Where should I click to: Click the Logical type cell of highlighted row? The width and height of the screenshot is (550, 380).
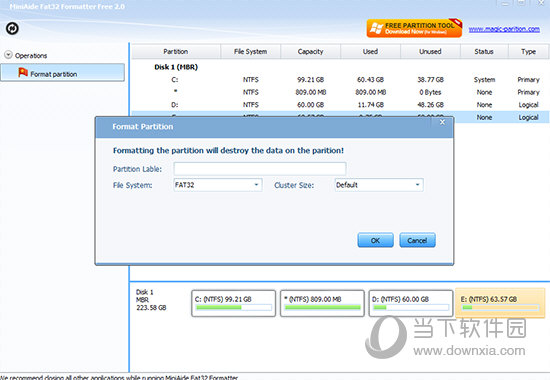(528, 117)
